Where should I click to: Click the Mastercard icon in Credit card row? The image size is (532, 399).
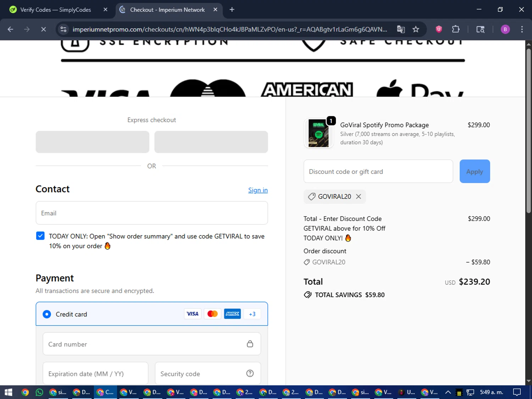(x=212, y=314)
